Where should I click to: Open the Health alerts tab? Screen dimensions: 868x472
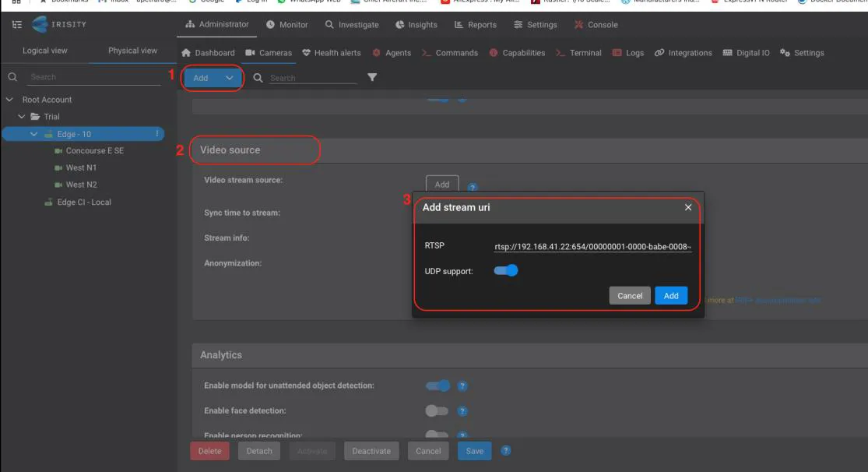click(x=332, y=53)
